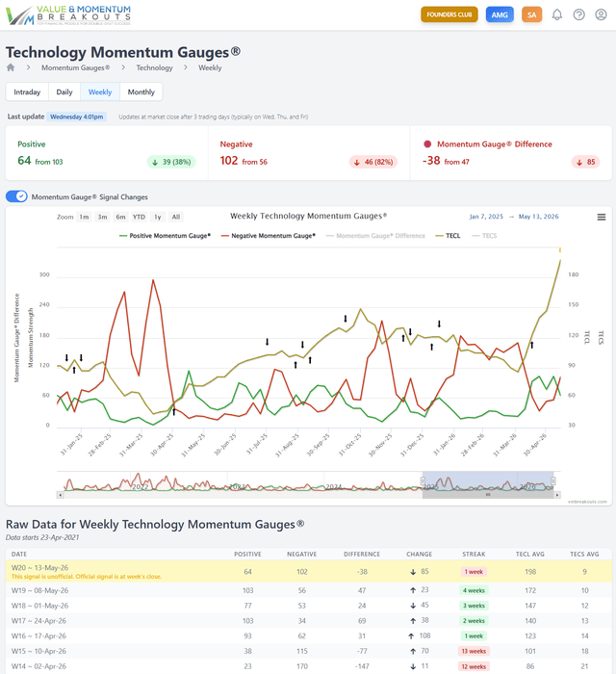Click the 13 weeks streak badge

click(474, 651)
